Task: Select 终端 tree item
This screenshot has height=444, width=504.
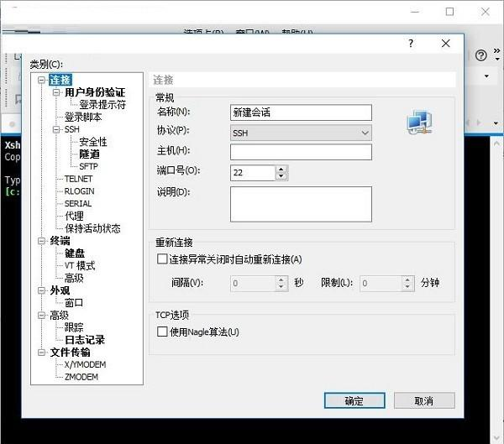Action: (x=60, y=241)
